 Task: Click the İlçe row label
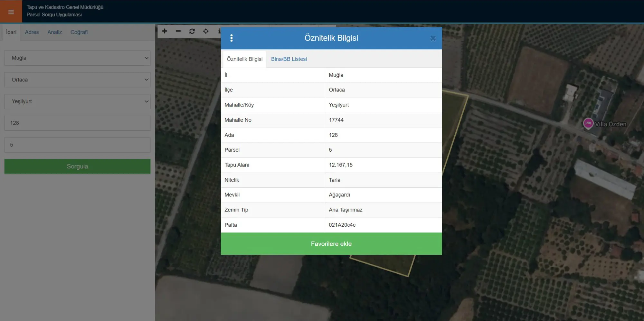click(229, 90)
